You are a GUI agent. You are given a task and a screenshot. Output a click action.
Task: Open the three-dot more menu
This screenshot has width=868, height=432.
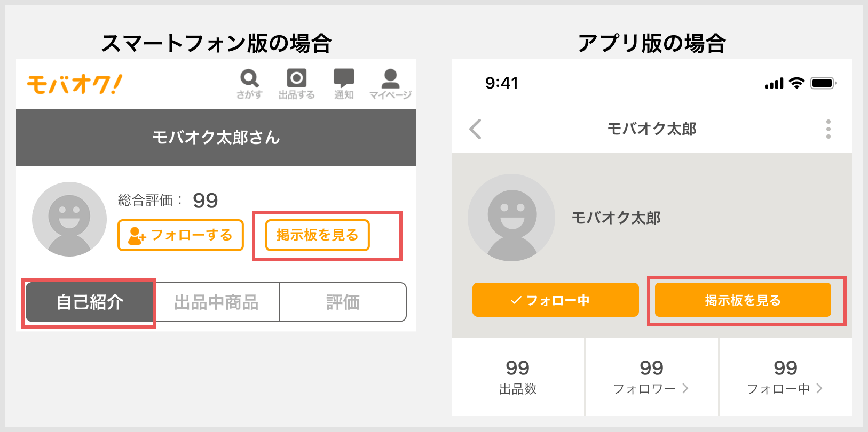tap(828, 129)
